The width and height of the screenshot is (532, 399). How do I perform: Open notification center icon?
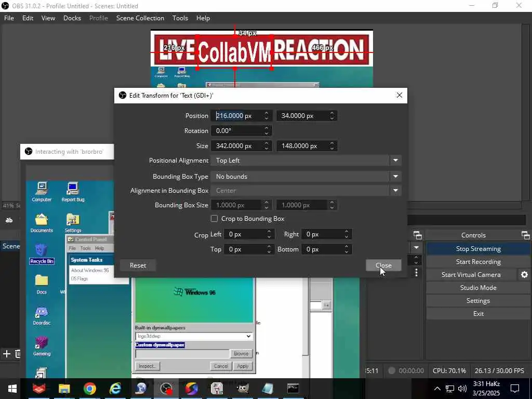point(515,389)
